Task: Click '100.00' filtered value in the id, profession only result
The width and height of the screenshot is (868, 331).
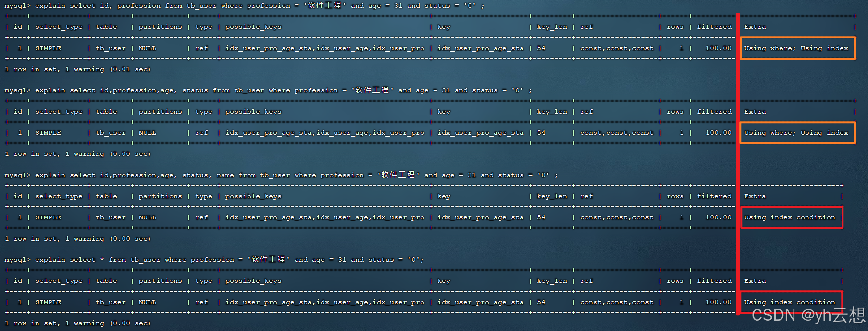Action: [719, 48]
